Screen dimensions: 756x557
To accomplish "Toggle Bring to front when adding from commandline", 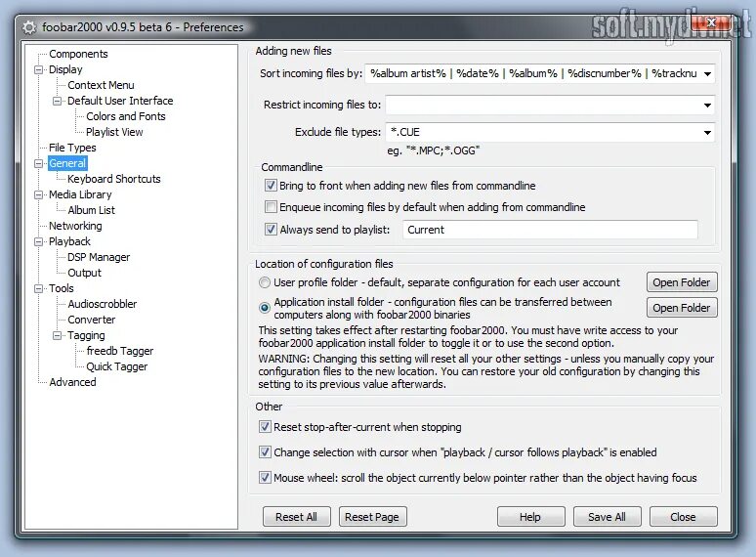I will (271, 186).
